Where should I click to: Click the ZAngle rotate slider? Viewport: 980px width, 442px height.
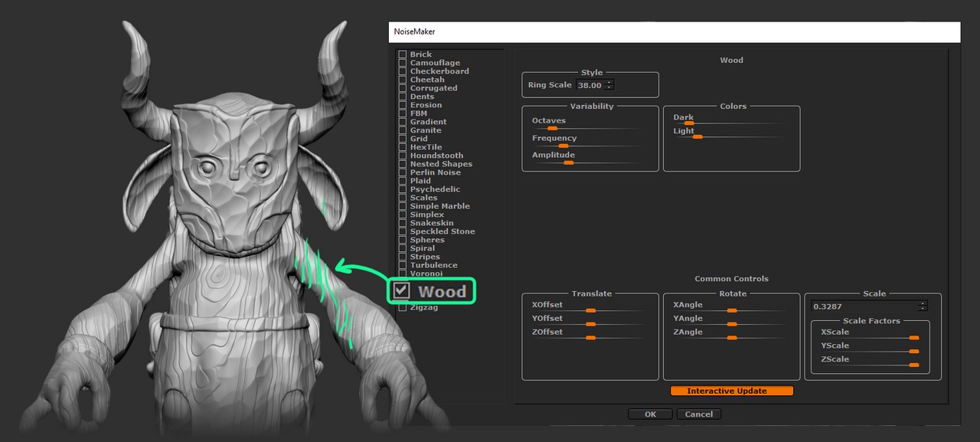[x=732, y=338]
